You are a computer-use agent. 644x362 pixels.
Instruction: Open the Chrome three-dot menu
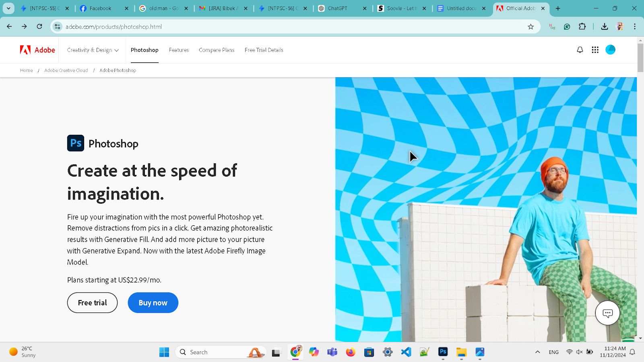(x=635, y=27)
